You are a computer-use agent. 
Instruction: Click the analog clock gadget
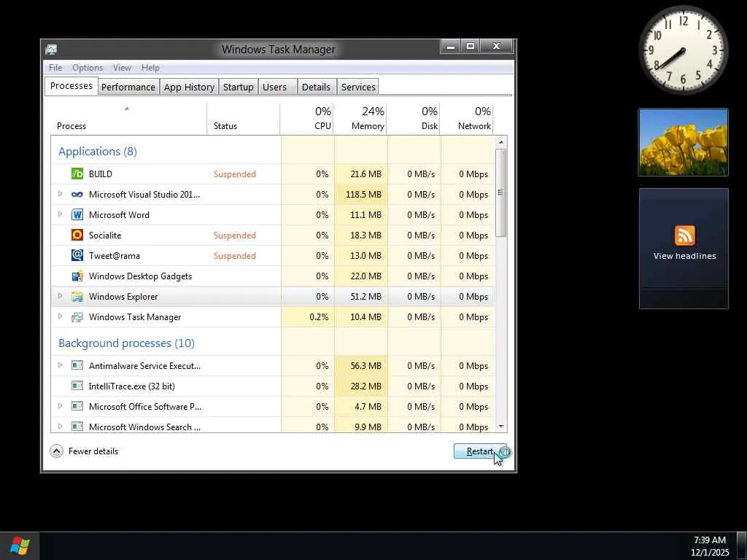pos(683,50)
